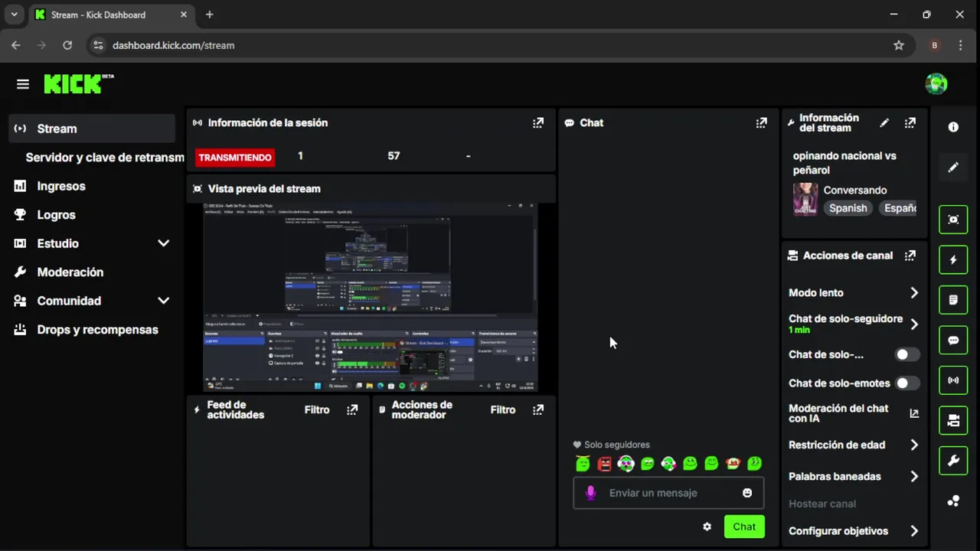Toggle session info broadcast widget in sidebar

tap(953, 380)
